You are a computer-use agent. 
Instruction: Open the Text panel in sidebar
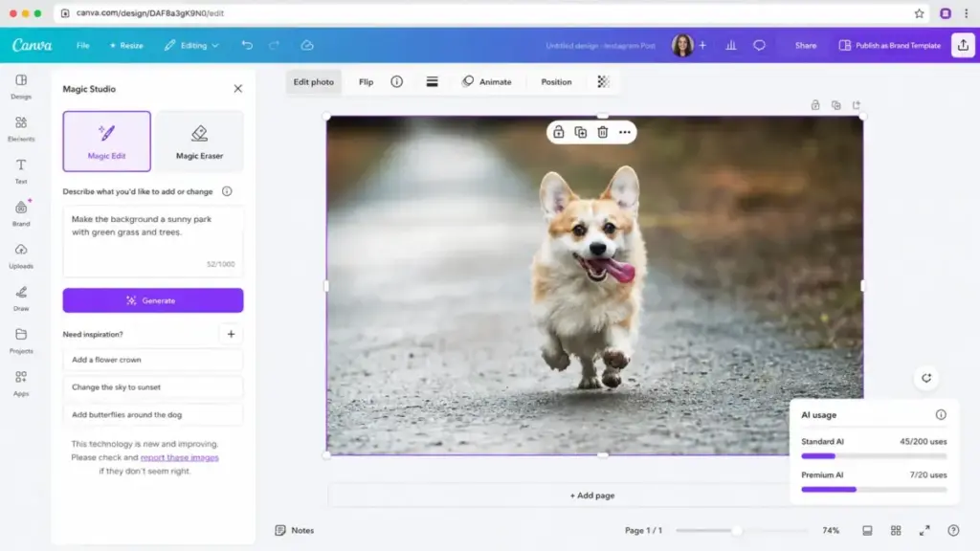pyautogui.click(x=21, y=171)
